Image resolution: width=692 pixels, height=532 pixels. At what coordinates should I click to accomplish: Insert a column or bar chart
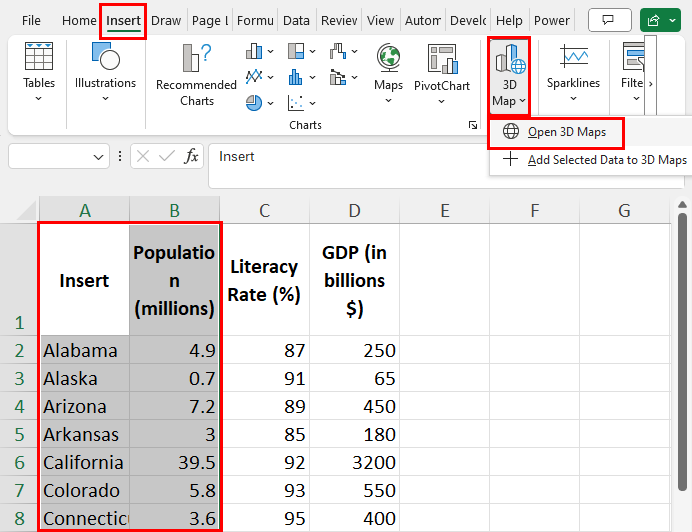254,51
